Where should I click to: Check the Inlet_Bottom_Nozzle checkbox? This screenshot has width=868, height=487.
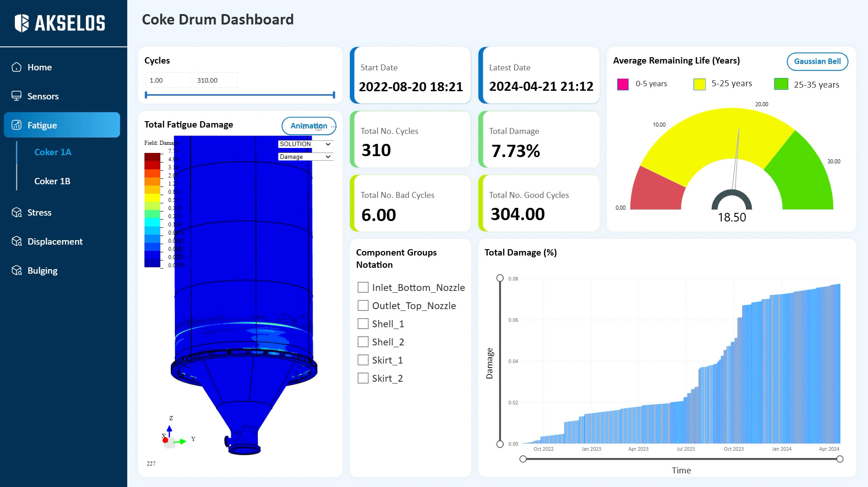(x=363, y=287)
